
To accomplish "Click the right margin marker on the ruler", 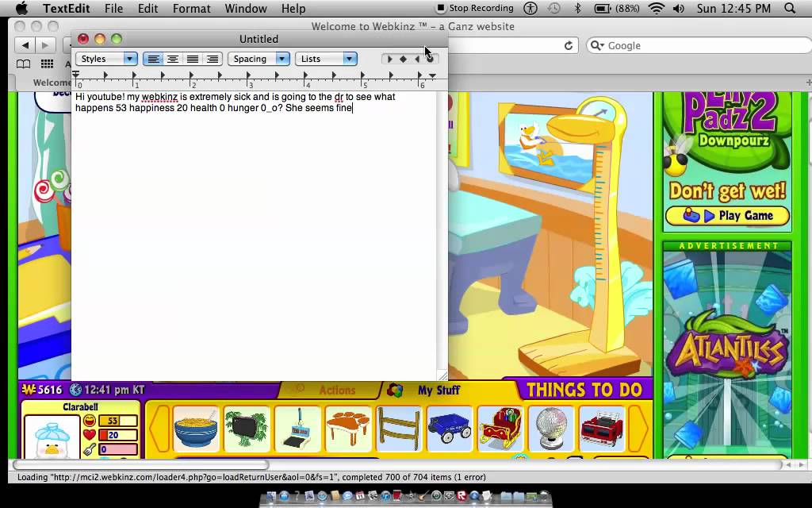I will (x=432, y=75).
